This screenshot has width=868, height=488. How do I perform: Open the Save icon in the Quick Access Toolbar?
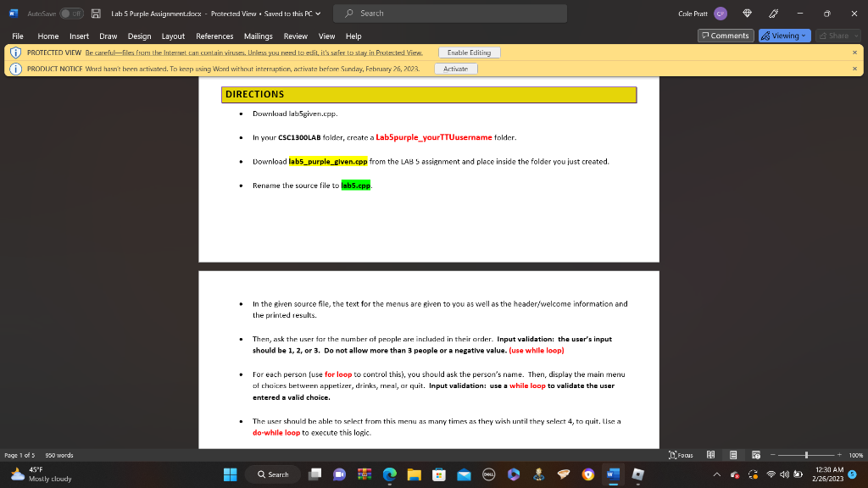(x=97, y=13)
